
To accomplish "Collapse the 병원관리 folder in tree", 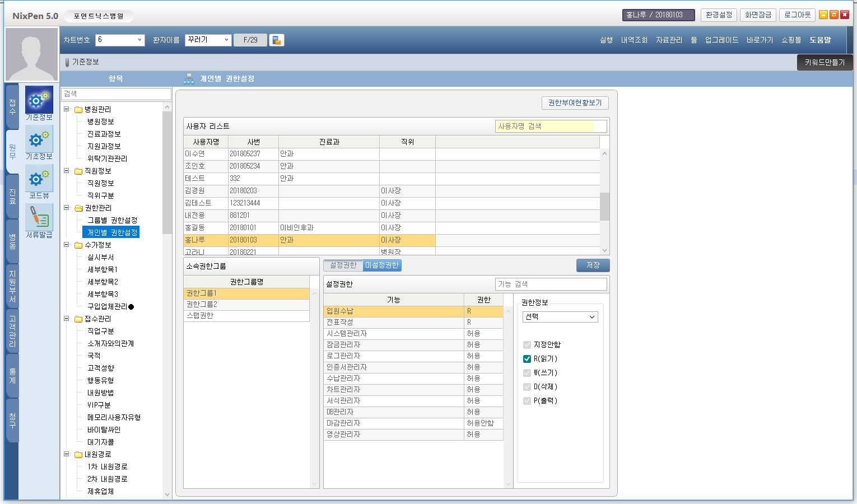I will pyautogui.click(x=67, y=109).
